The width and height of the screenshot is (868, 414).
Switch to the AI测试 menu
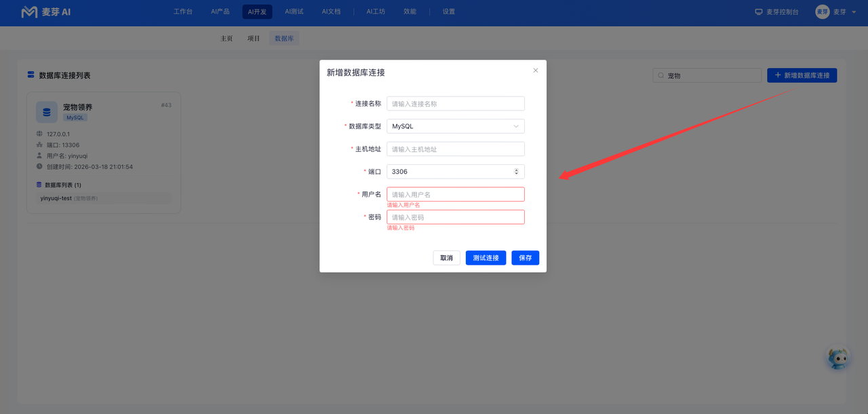point(294,12)
